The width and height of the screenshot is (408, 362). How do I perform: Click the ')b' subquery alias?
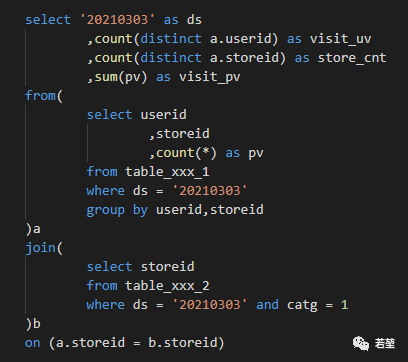(x=33, y=324)
